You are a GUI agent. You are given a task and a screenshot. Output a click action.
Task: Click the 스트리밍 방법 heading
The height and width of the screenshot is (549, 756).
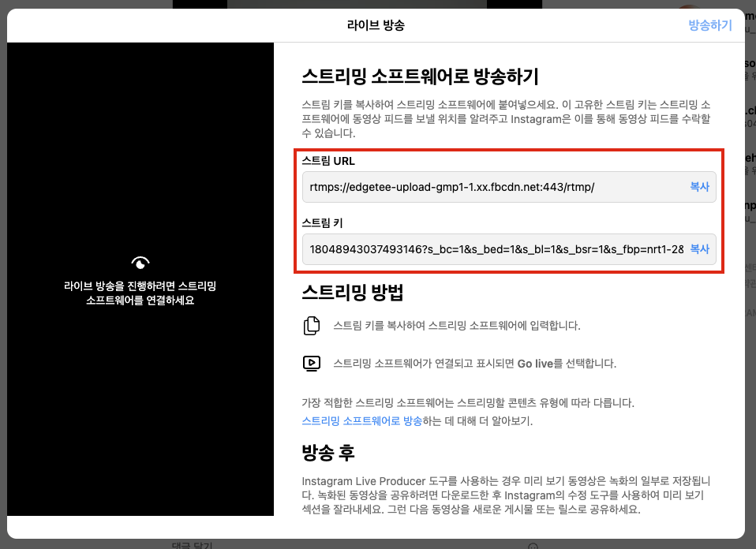point(353,293)
